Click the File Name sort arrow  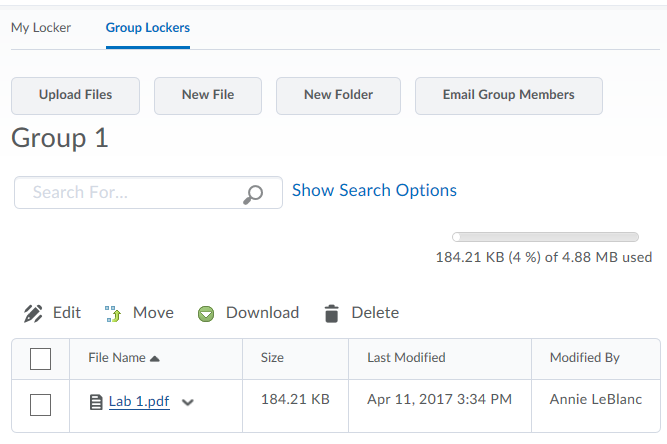(155, 358)
